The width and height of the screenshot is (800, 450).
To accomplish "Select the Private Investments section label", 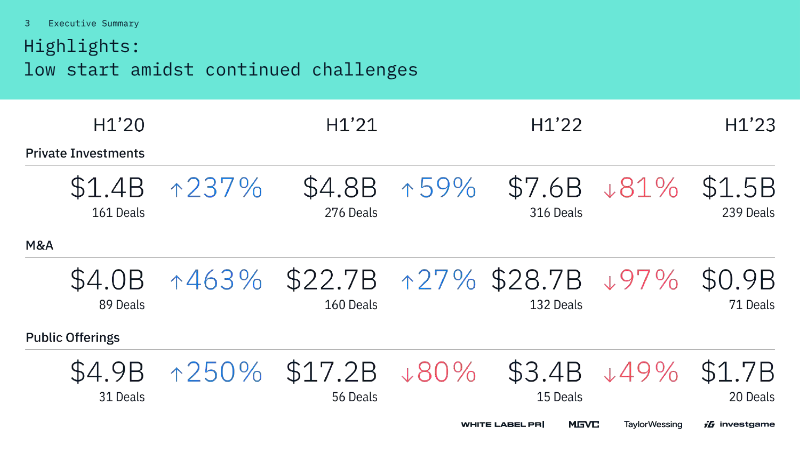I will click(85, 153).
